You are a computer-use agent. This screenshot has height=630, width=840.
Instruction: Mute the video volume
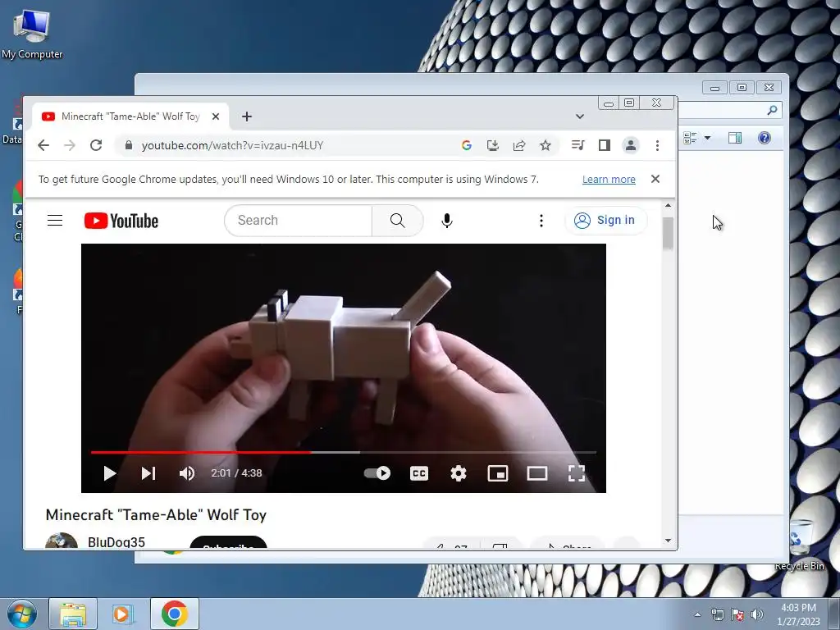(x=187, y=473)
